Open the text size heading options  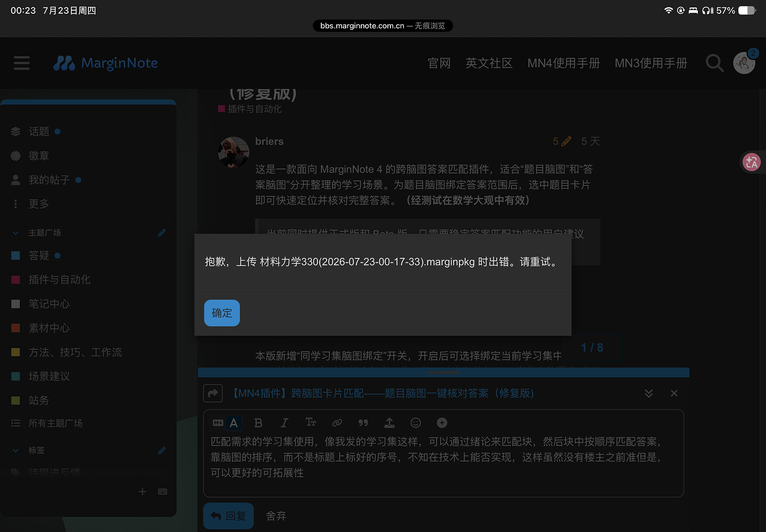point(311,422)
